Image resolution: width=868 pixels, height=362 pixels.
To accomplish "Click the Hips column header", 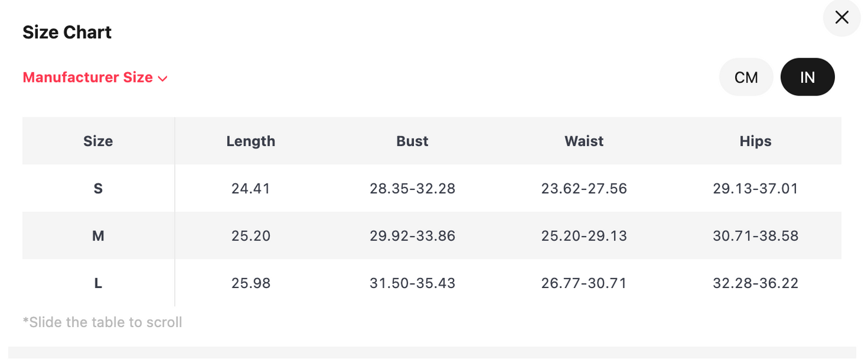I will pos(755,141).
